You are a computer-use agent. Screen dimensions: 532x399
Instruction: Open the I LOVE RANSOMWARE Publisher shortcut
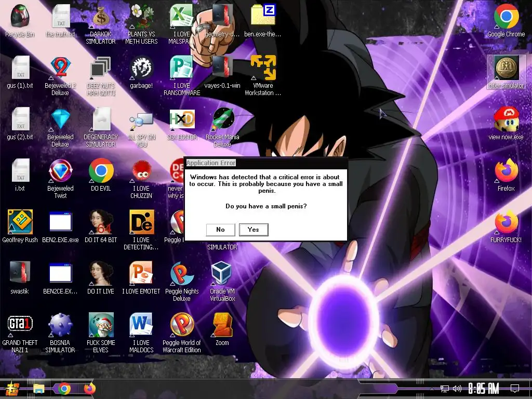tap(182, 76)
